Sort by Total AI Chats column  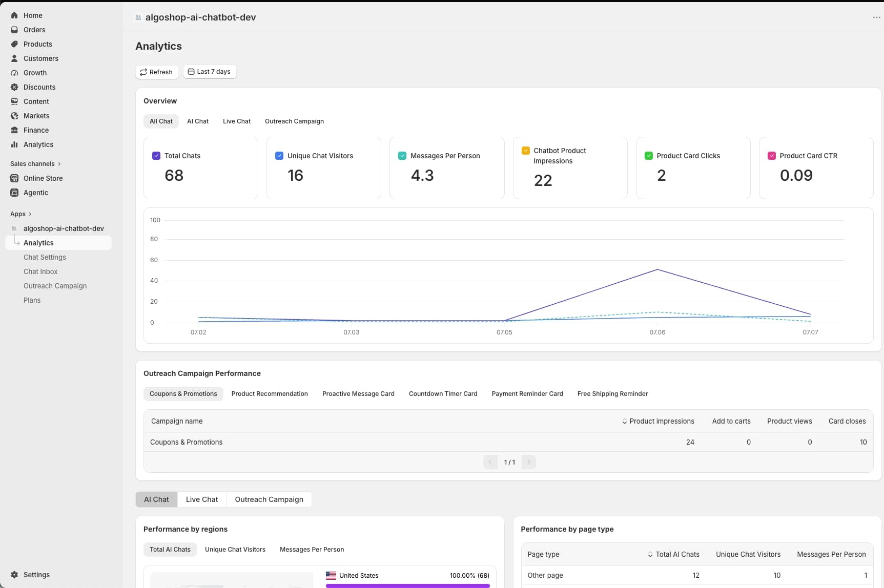point(673,554)
